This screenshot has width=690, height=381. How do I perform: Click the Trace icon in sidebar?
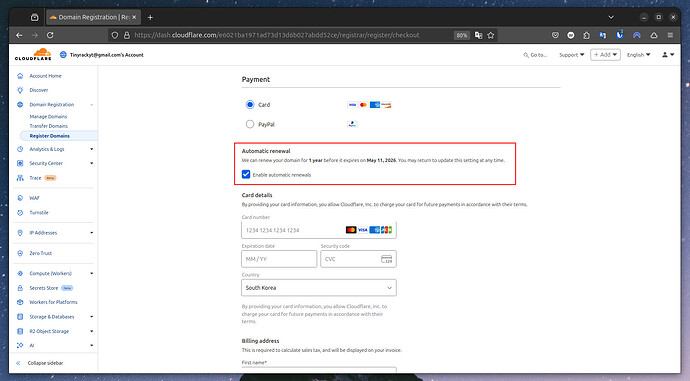pos(20,178)
